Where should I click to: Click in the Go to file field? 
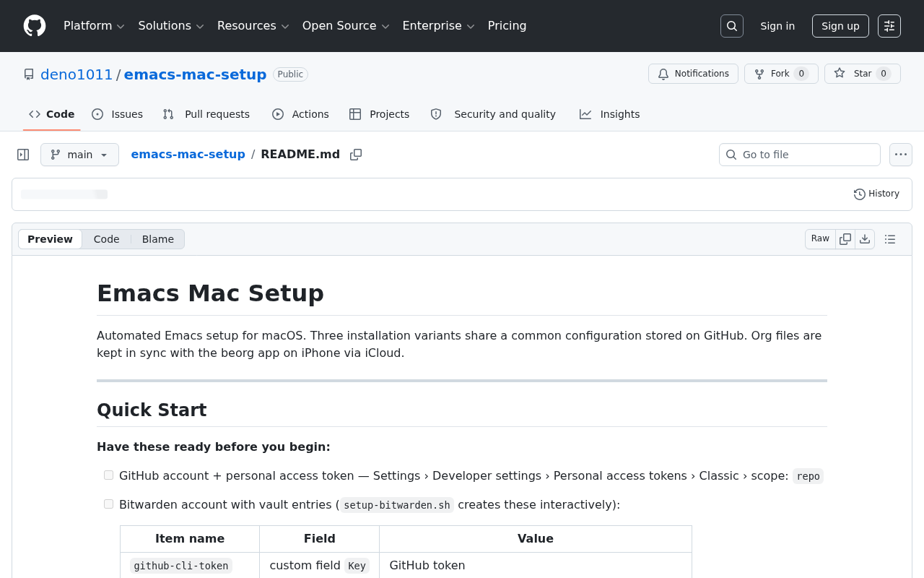800,155
